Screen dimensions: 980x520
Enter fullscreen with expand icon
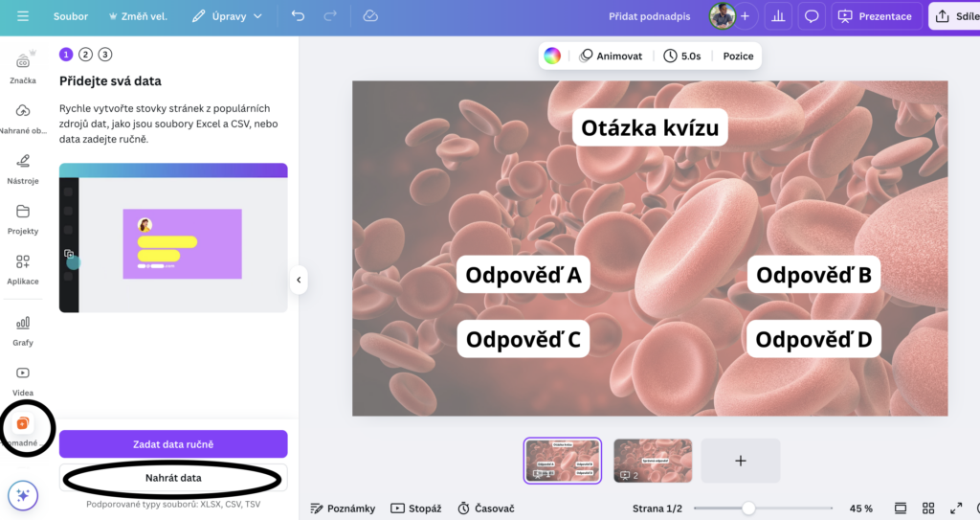[x=956, y=509]
